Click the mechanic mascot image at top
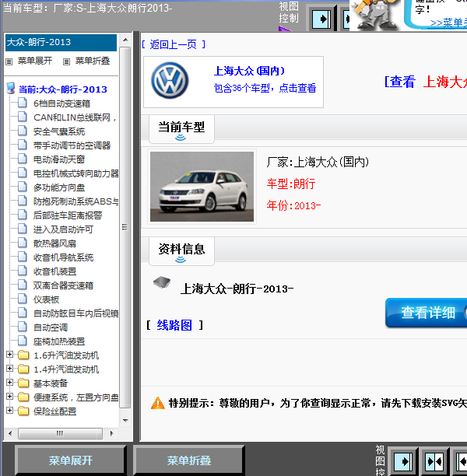 pyautogui.click(x=376, y=15)
